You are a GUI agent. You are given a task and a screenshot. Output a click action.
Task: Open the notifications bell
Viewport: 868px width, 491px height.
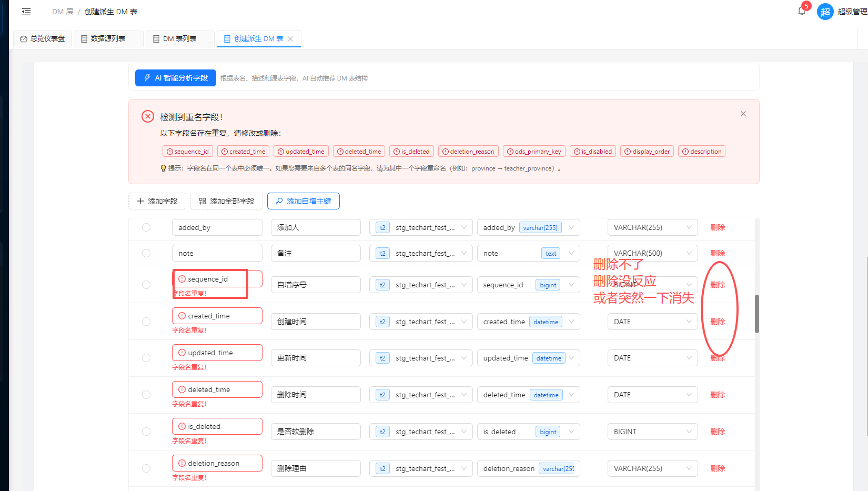[x=801, y=11]
